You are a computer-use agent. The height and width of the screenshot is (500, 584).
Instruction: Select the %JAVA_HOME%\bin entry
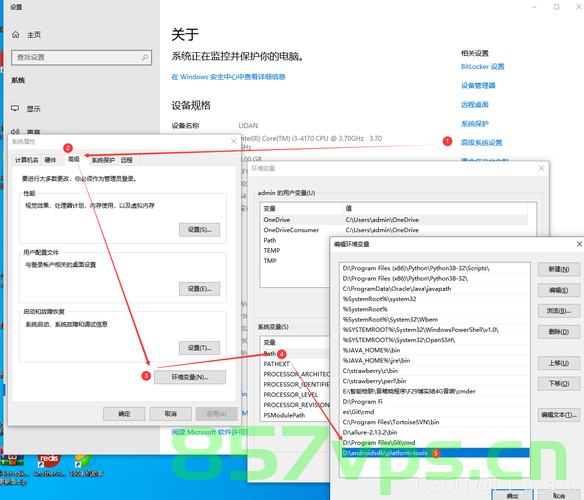pyautogui.click(x=435, y=350)
